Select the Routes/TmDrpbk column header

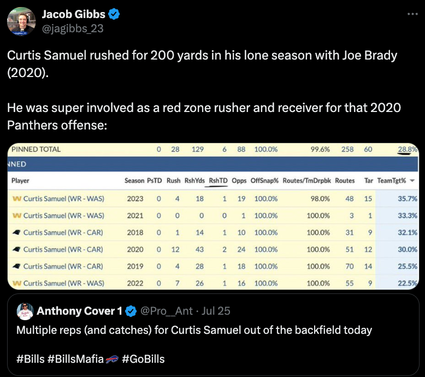tap(307, 181)
